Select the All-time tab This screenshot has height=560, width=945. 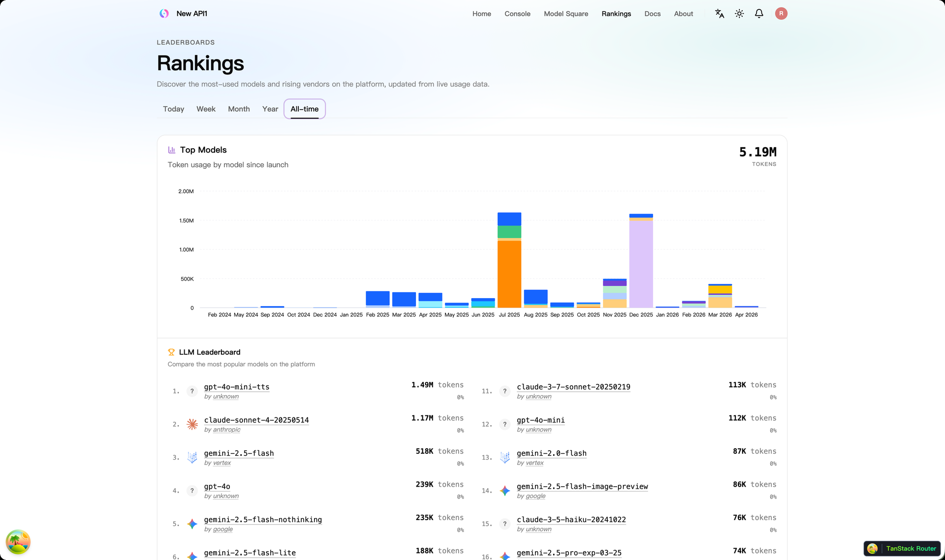[305, 109]
